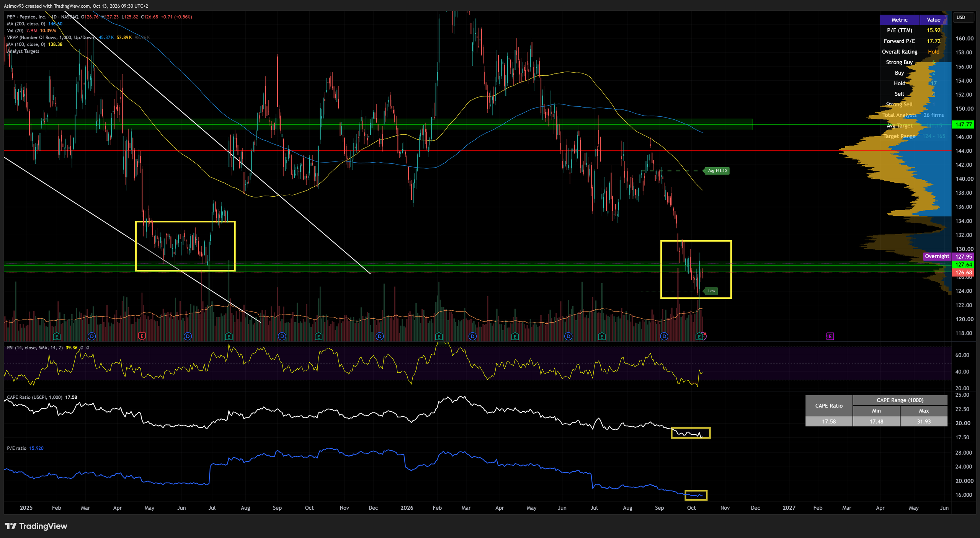The width and height of the screenshot is (980, 538).
Task: Click the green Low target label
Action: tap(711, 291)
